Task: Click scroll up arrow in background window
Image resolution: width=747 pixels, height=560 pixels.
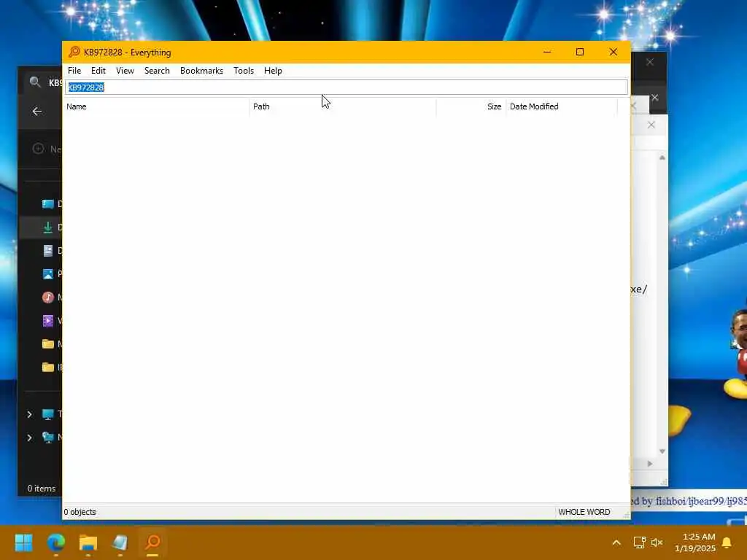Action: (662, 157)
